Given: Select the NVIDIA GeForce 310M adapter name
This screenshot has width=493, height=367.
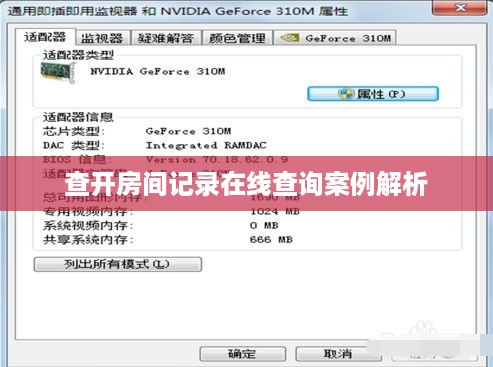Looking at the screenshot, I should (158, 71).
